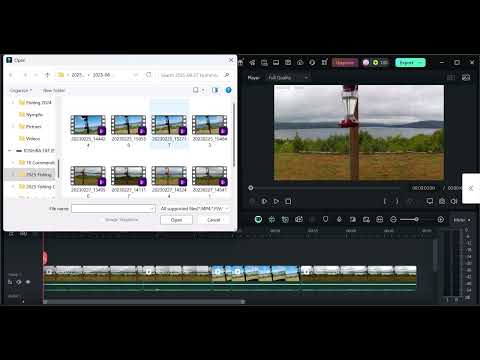Click the blue help icon in the dialog
The width and height of the screenshot is (480, 360).
click(228, 90)
